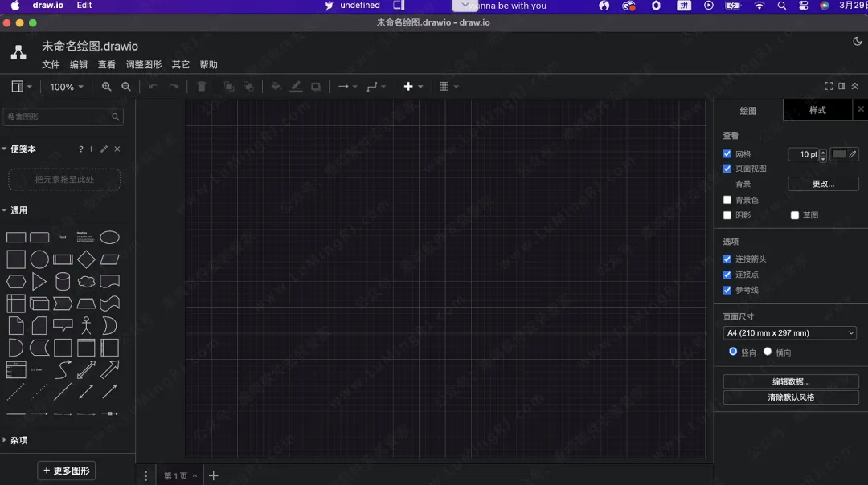The width and height of the screenshot is (868, 485).
Task: Click the delete trash icon in toolbar
Action: coord(202,87)
